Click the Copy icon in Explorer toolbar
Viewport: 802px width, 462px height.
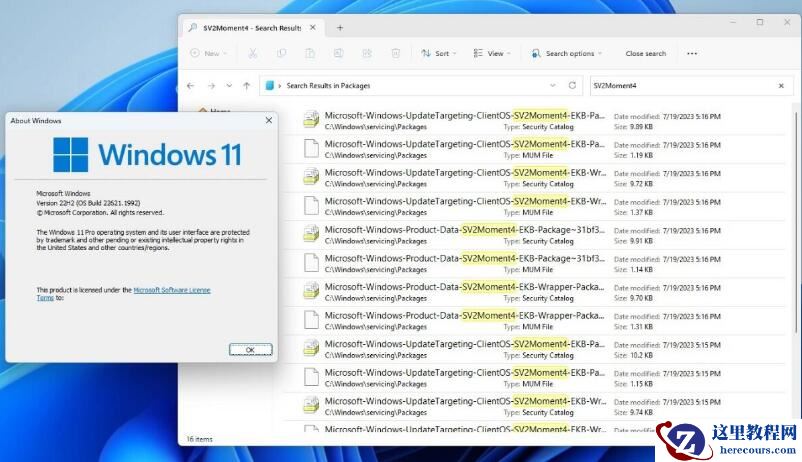point(281,53)
